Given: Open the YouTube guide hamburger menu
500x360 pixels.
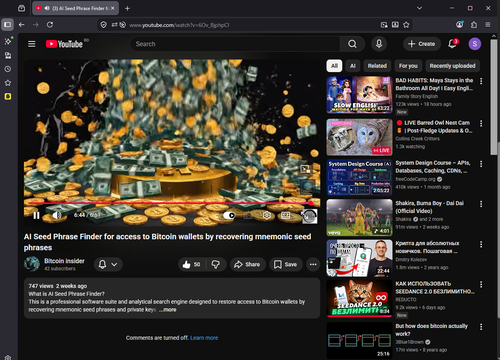Looking at the screenshot, I should 32,44.
